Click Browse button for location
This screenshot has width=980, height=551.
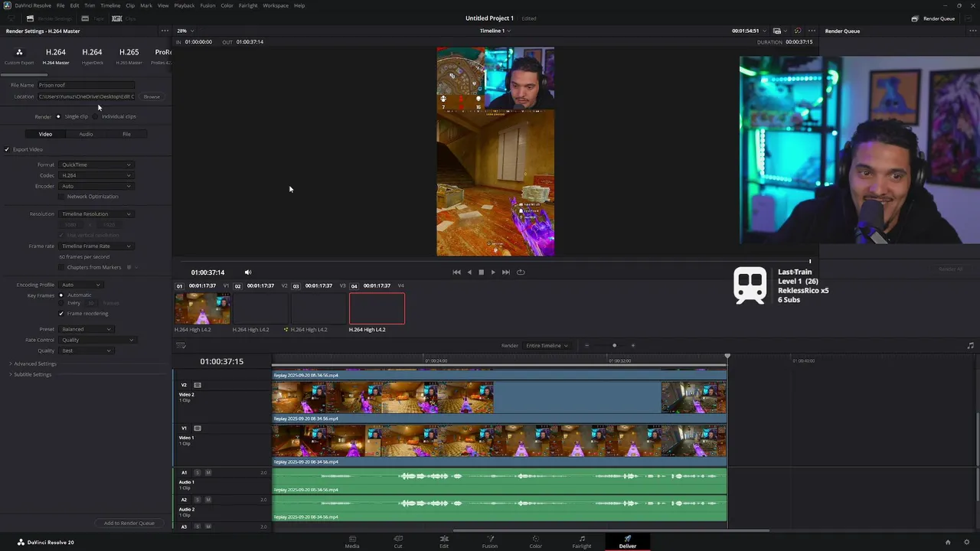click(152, 96)
